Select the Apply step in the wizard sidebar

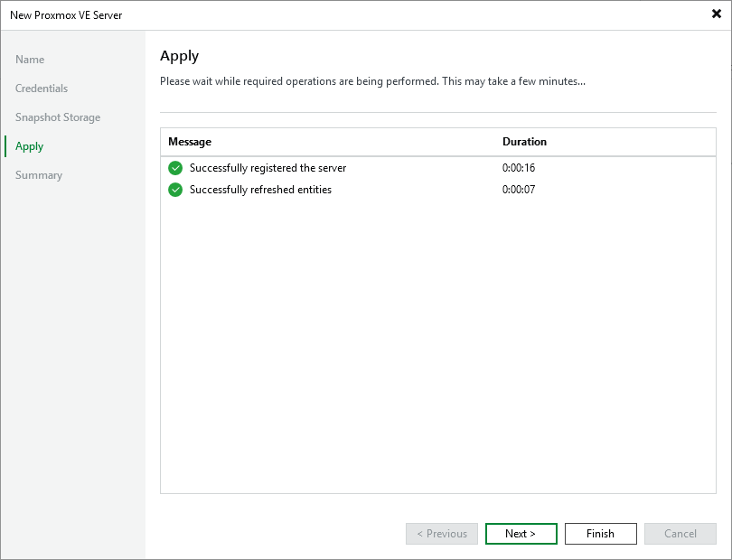pos(29,145)
